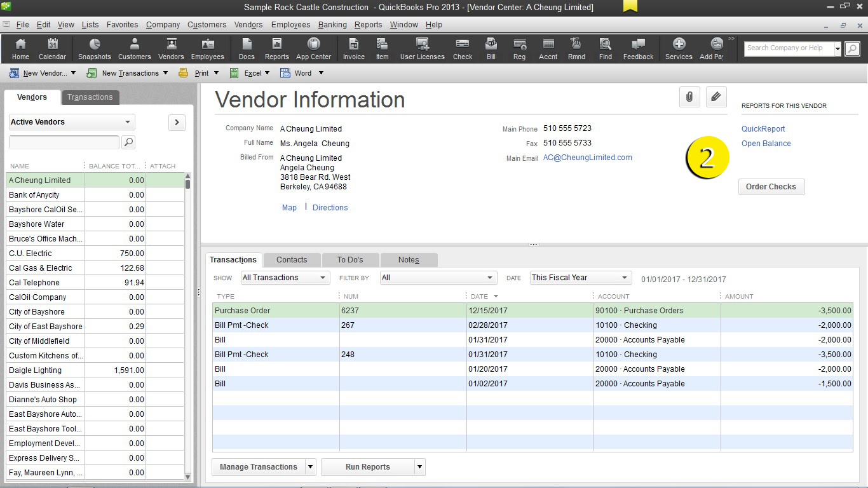Open the Vendors menu
The width and height of the screenshot is (868, 488).
pyautogui.click(x=248, y=25)
